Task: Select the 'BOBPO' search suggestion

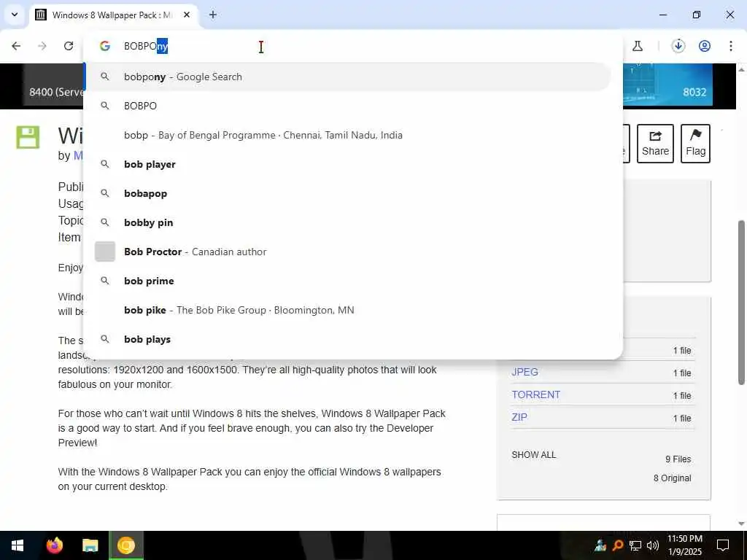Action: (349, 106)
